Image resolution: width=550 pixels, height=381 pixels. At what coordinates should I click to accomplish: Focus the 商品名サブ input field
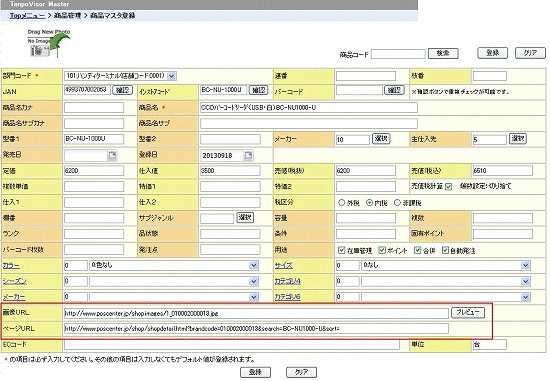click(x=309, y=123)
